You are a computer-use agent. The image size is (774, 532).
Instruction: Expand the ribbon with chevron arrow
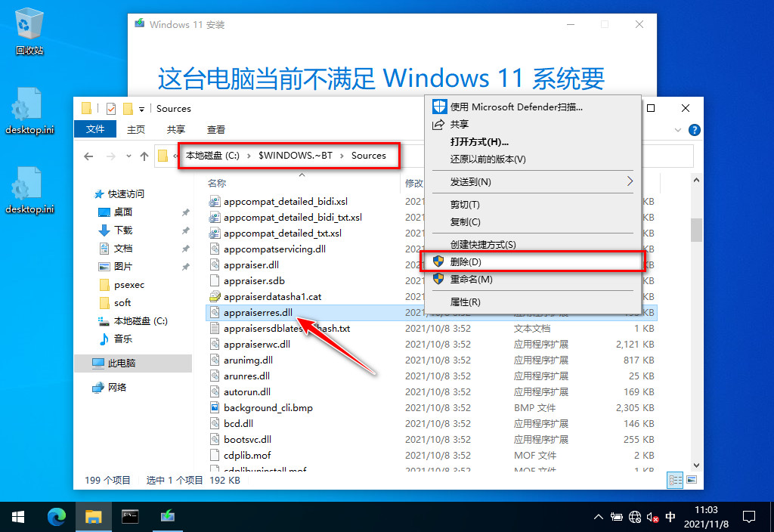678,130
